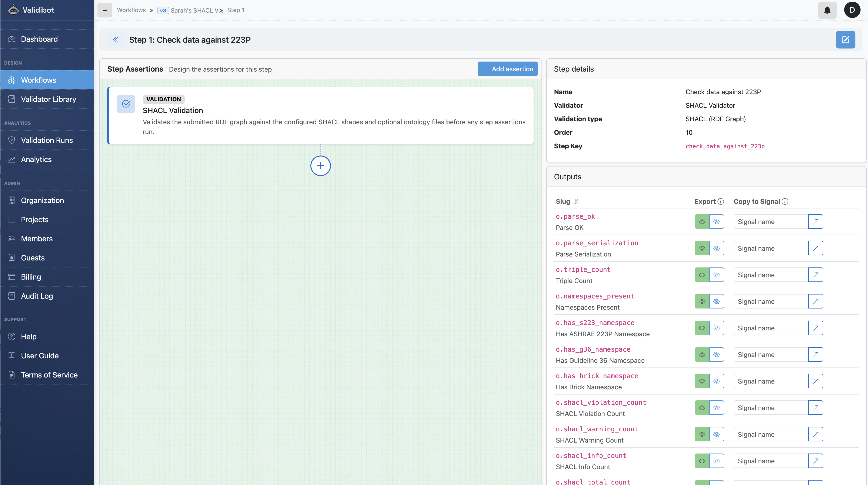Open Projects page
Viewport: 868px width, 485px height.
click(x=47, y=220)
